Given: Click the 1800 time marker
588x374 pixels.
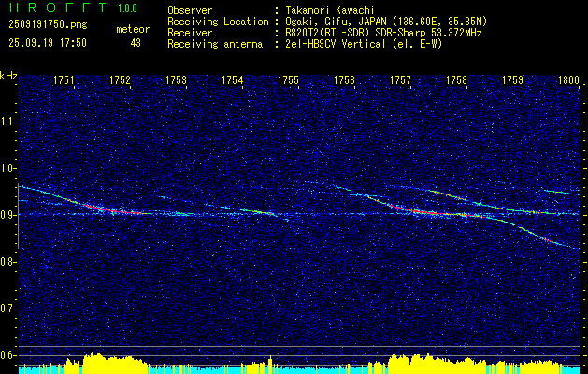Looking at the screenshot, I should tap(568, 79).
